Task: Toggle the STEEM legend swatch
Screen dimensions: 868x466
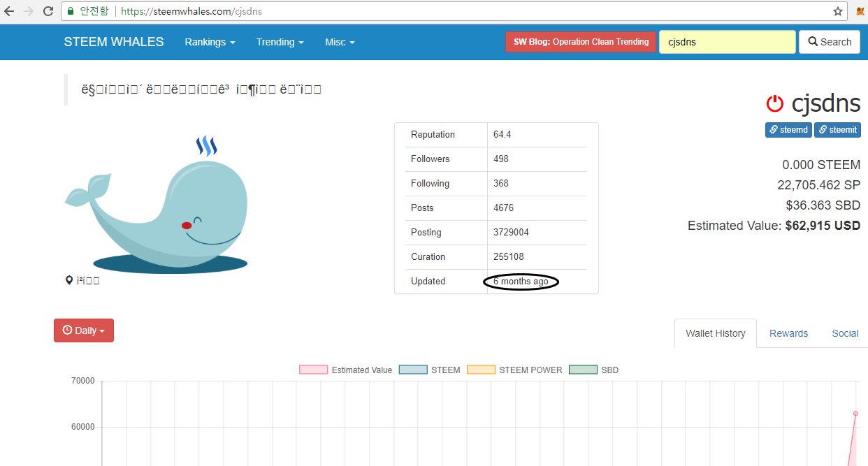Action: coord(413,370)
